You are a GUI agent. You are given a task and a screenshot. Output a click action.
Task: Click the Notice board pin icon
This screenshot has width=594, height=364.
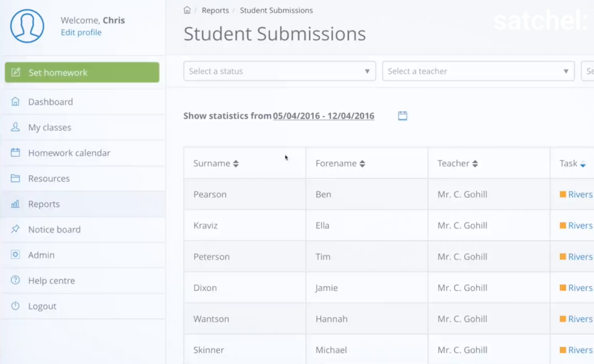(15, 229)
